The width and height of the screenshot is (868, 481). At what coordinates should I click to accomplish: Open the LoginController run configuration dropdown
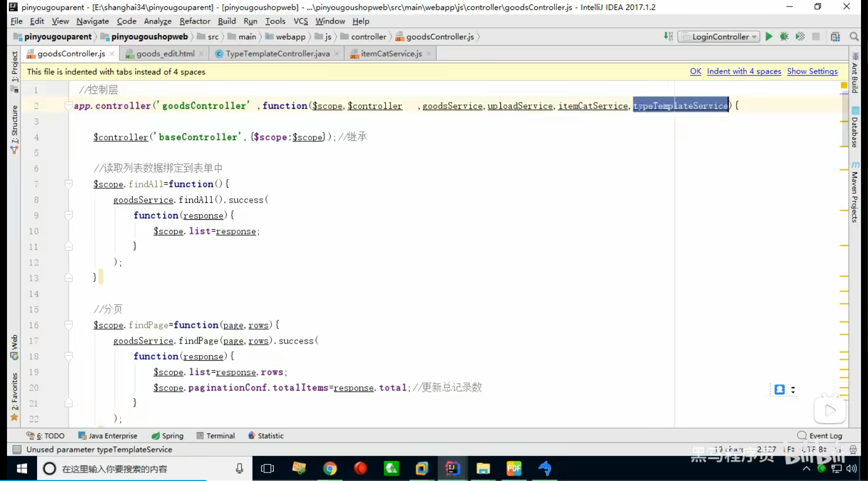[719, 36]
